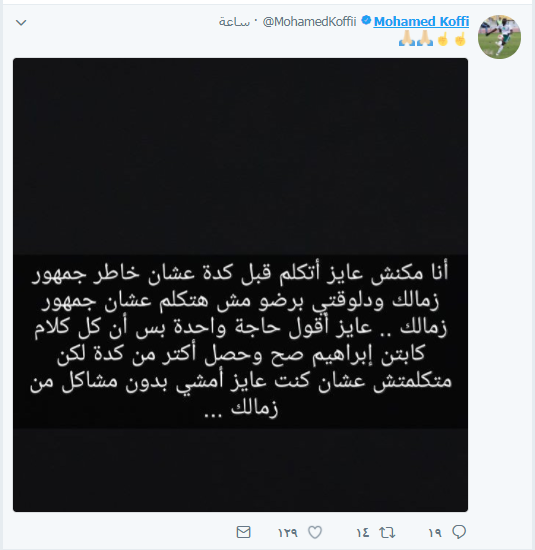
Task: Send tweet via the envelope message icon
Action: [x=243, y=532]
